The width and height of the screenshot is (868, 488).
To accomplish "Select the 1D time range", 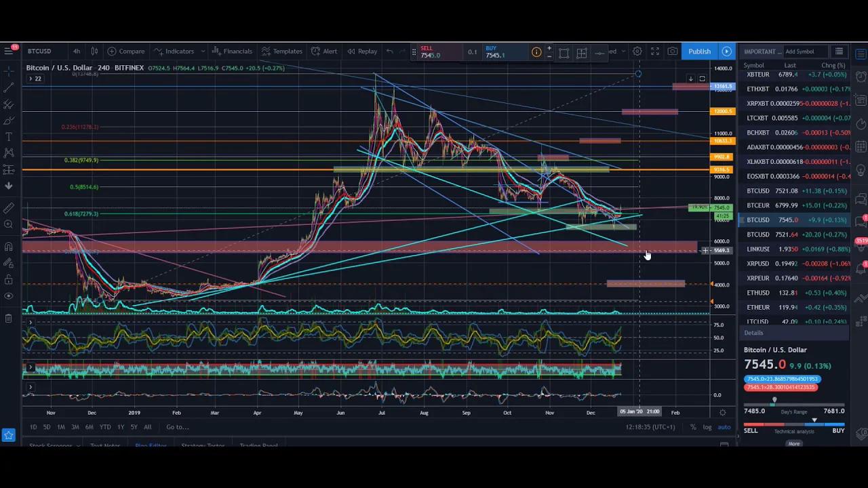I will 33,427.
